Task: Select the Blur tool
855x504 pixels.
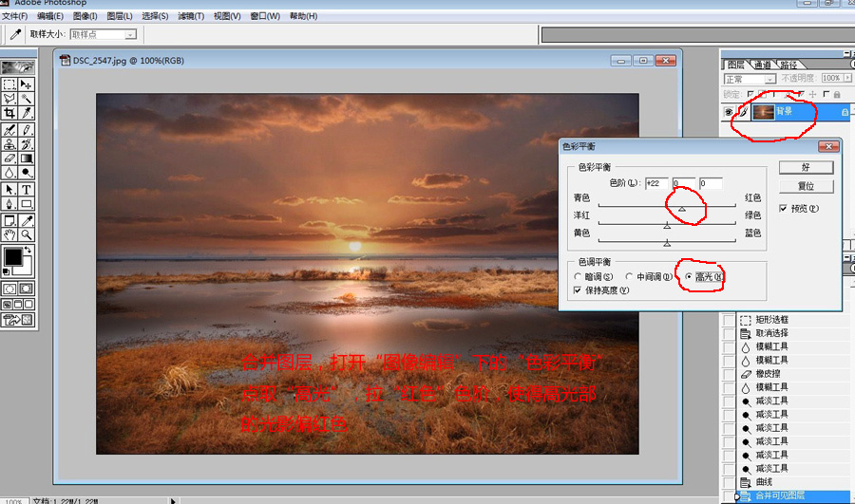Action: click(x=9, y=172)
